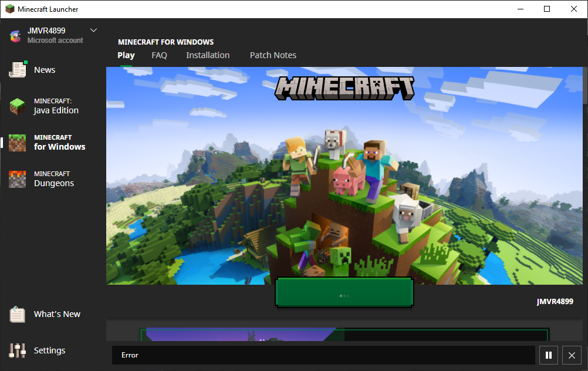Click the JMVR4899 account avatar

(x=15, y=36)
